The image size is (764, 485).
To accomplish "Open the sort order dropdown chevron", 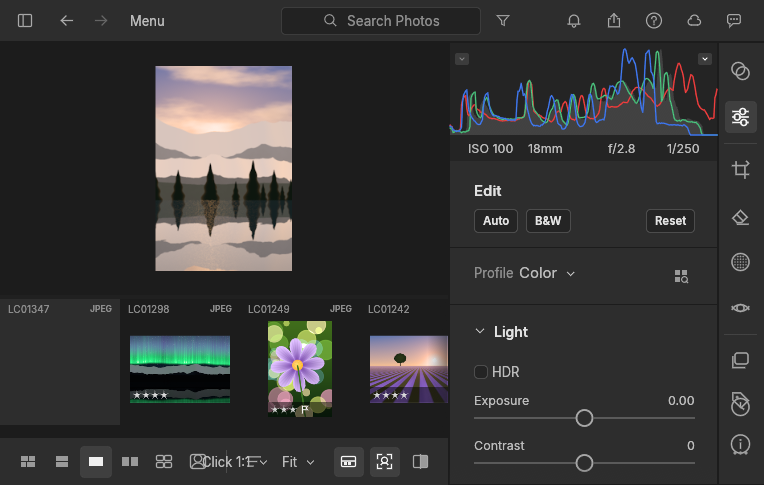I will [264, 462].
